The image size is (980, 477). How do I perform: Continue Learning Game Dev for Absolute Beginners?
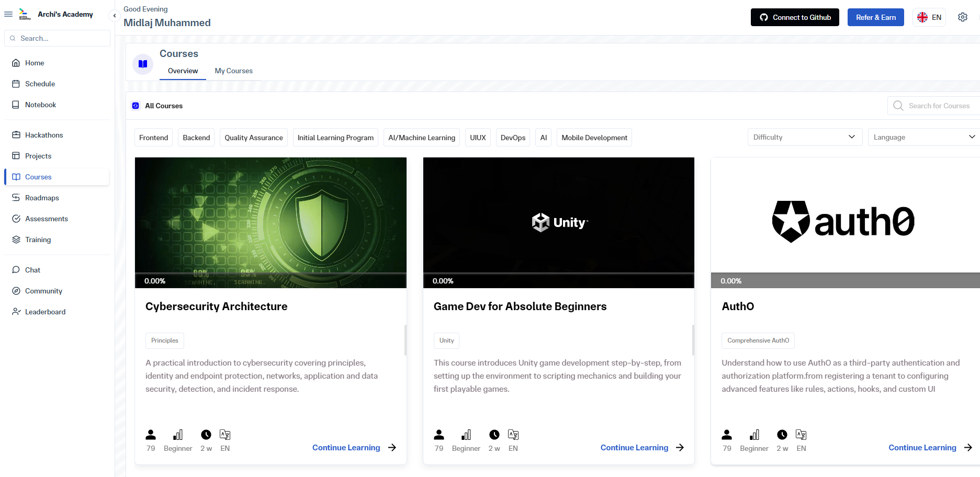coord(643,448)
